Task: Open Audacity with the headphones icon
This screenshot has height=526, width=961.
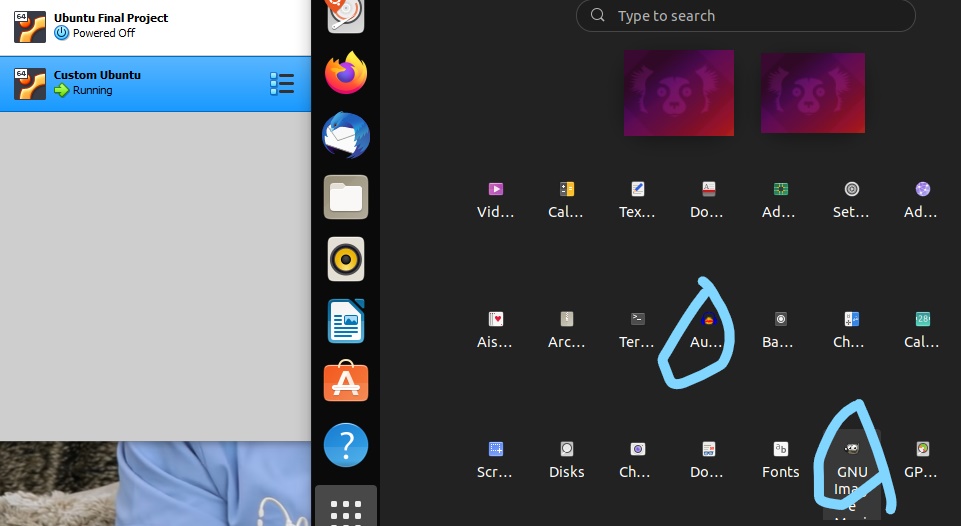Action: [708, 330]
